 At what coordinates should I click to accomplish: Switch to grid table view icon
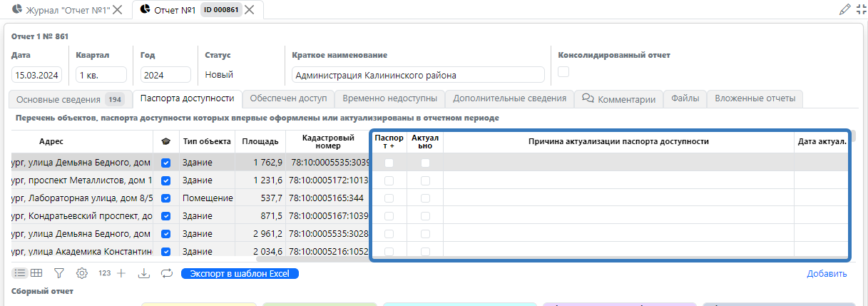click(x=36, y=273)
